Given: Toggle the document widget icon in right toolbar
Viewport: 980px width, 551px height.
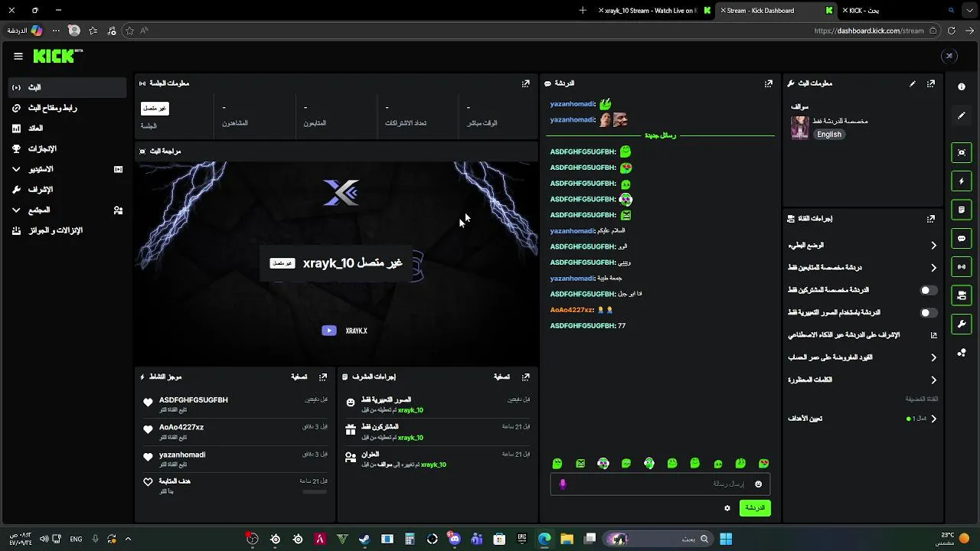Looking at the screenshot, I should coord(962,210).
